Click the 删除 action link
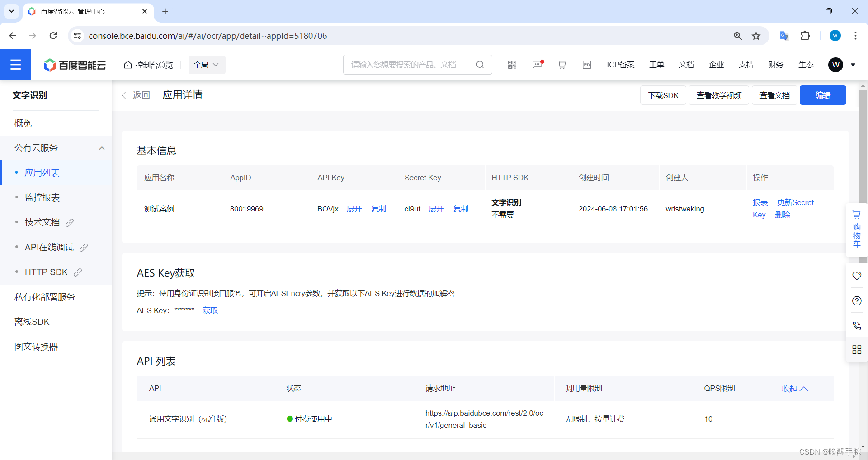This screenshot has height=460, width=868. (x=783, y=215)
